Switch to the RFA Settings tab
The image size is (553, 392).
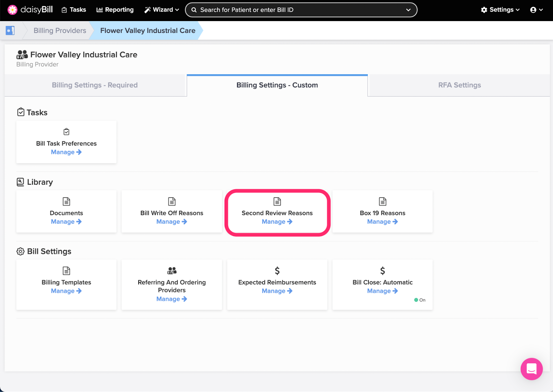pos(459,85)
